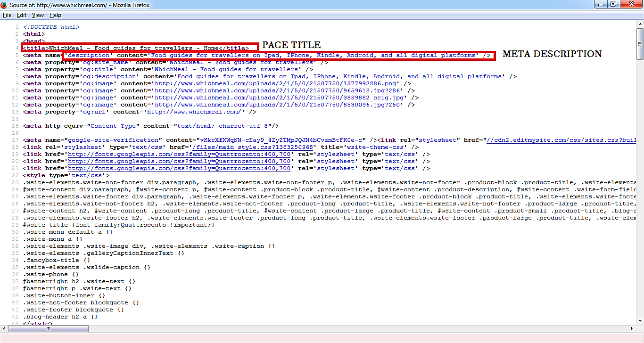Click the '<html>' tag on line 2
This screenshot has height=343, width=644.
pyautogui.click(x=34, y=34)
